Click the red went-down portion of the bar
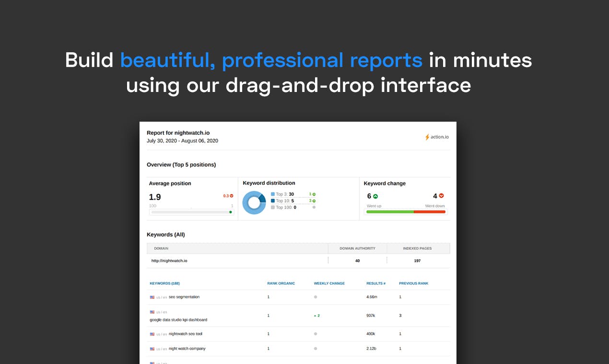Viewport: 609px width, 364px height. point(430,212)
